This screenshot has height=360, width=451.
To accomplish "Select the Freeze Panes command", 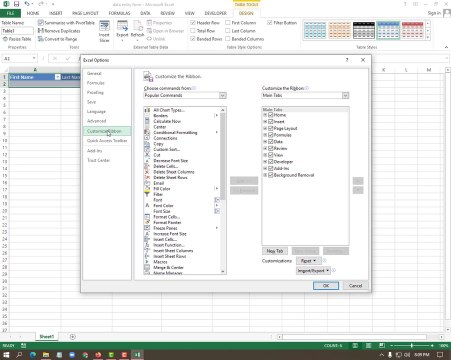I will (x=165, y=228).
